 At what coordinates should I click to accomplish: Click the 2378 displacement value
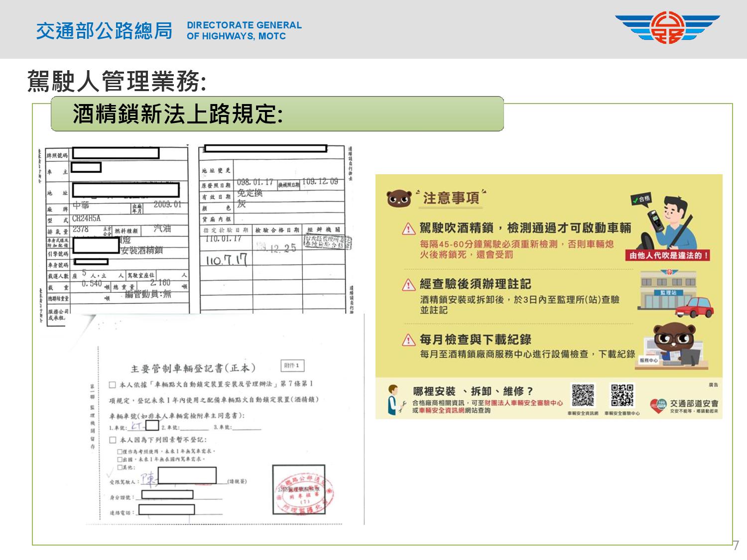[80, 229]
